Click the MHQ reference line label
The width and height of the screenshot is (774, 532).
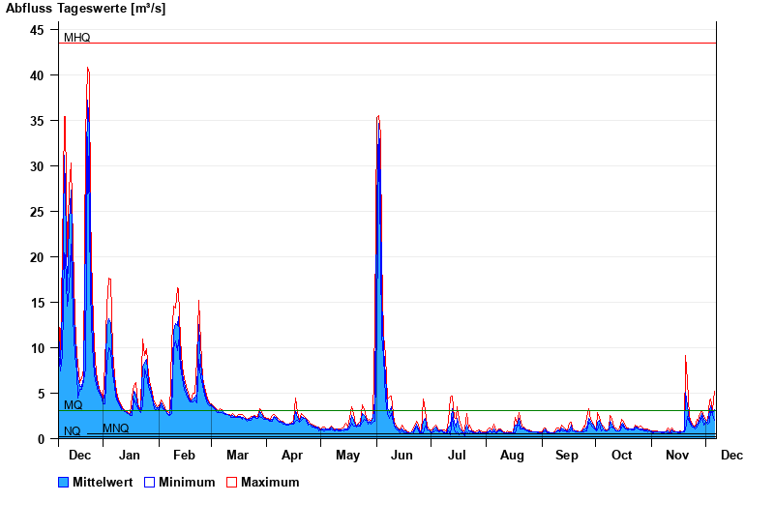point(76,38)
